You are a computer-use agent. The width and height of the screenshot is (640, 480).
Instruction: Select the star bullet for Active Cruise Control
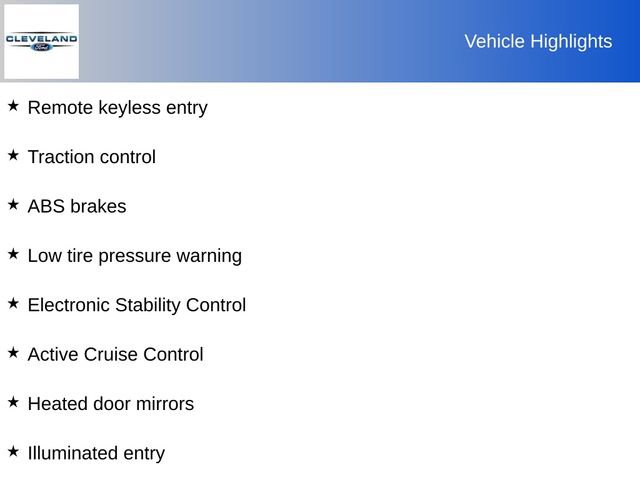click(x=13, y=352)
